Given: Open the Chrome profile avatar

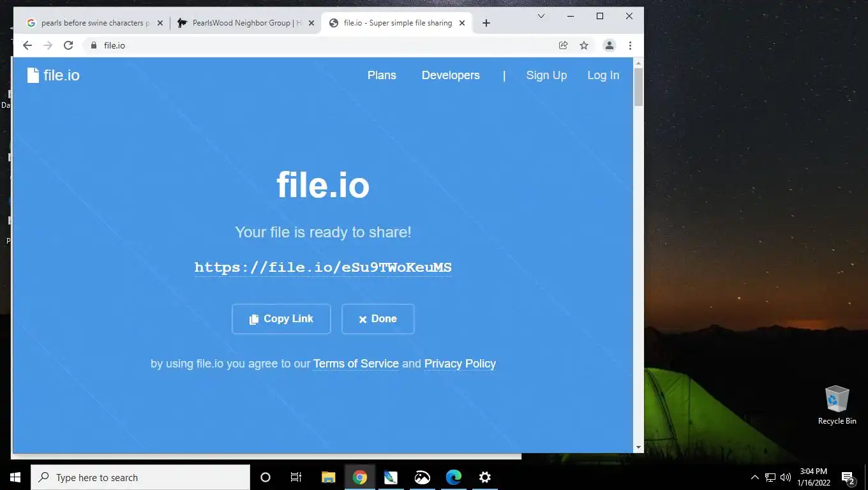Looking at the screenshot, I should [610, 45].
